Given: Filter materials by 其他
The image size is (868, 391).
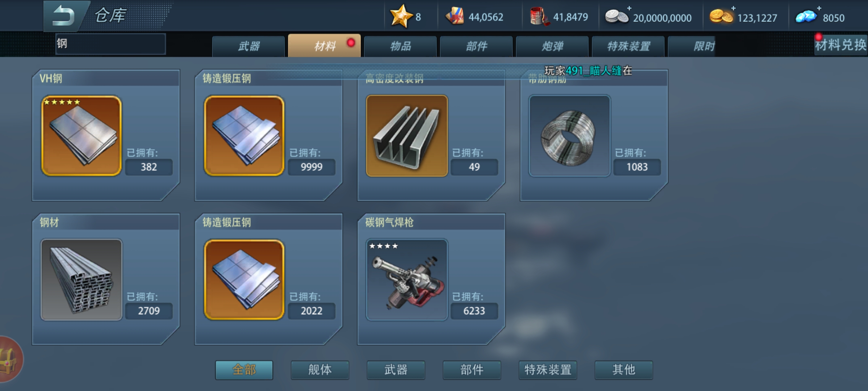Looking at the screenshot, I should point(624,370).
